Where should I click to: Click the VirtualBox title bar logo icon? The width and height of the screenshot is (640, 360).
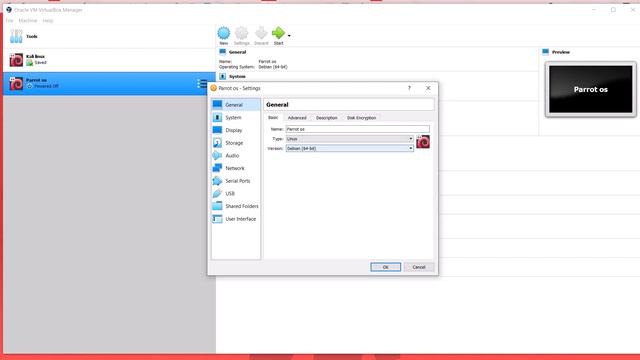pyautogui.click(x=9, y=9)
